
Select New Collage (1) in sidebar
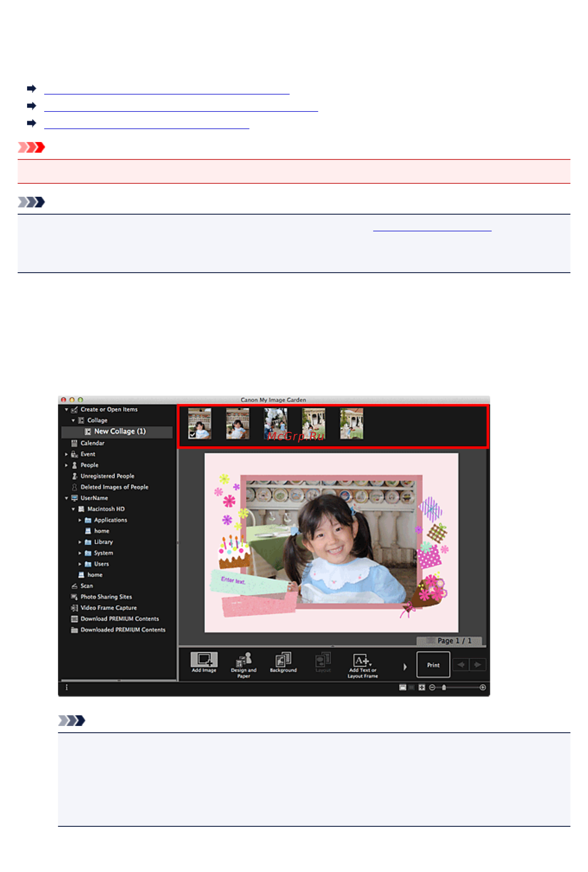(x=121, y=432)
